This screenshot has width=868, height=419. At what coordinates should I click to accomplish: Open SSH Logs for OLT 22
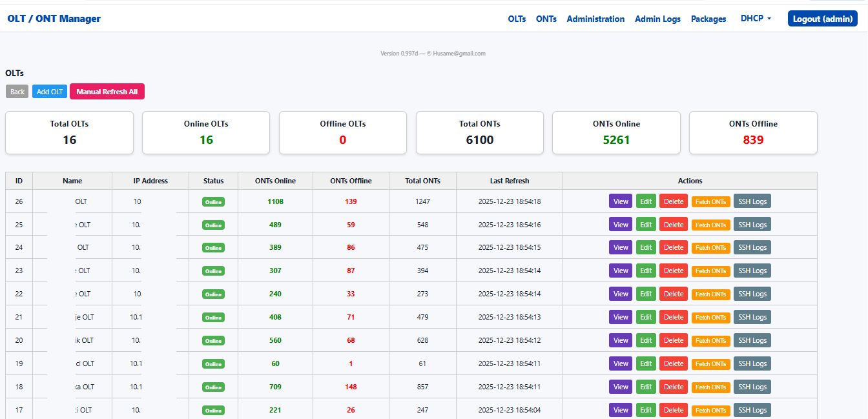coord(752,294)
